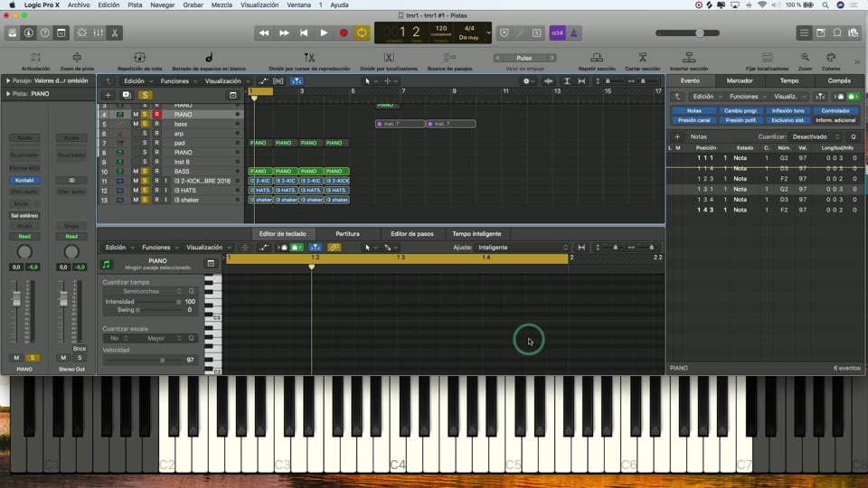868x488 pixels.
Task: Disable record on PIANO track 4
Action: coord(156,115)
